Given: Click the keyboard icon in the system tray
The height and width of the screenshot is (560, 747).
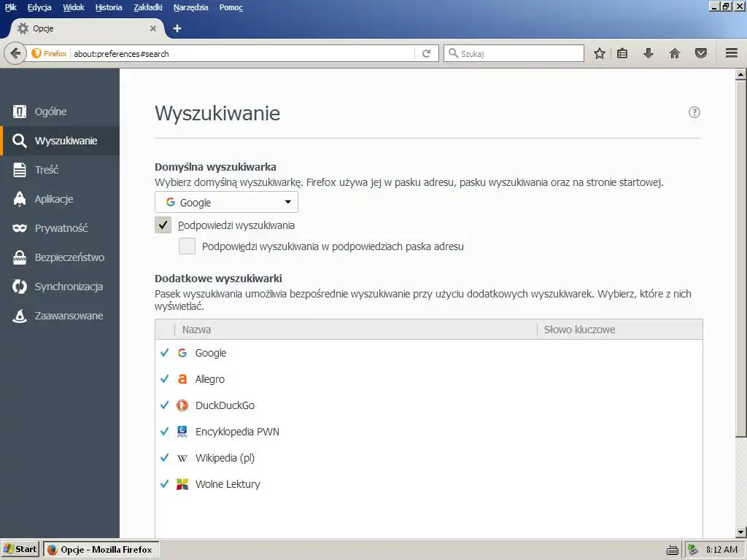Looking at the screenshot, I should point(673,550).
